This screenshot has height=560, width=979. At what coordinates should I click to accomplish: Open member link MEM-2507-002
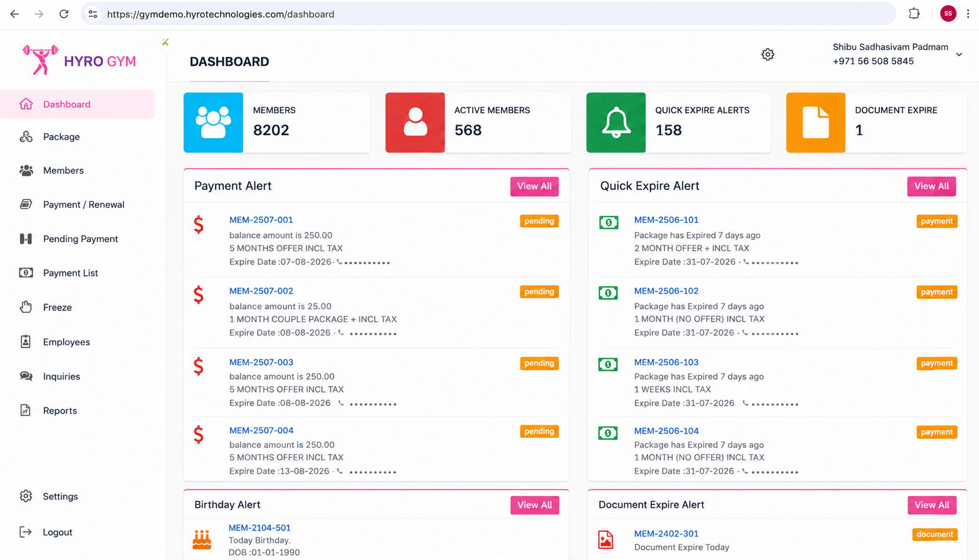click(261, 291)
